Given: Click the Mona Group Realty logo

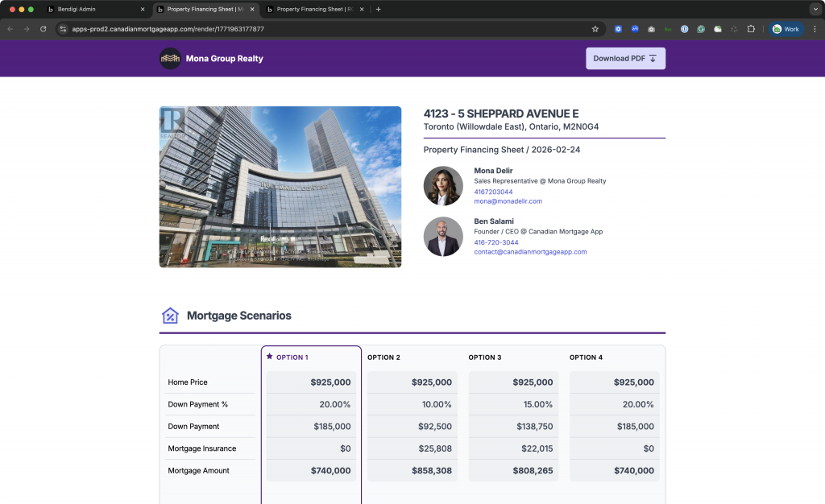Looking at the screenshot, I should coord(170,59).
